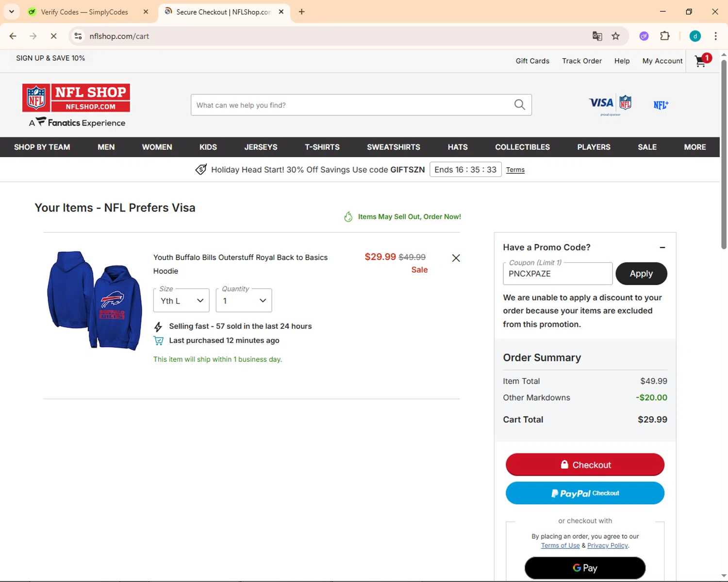The height and width of the screenshot is (582, 728).
Task: Open the promotion Terms link
Action: [x=515, y=170]
